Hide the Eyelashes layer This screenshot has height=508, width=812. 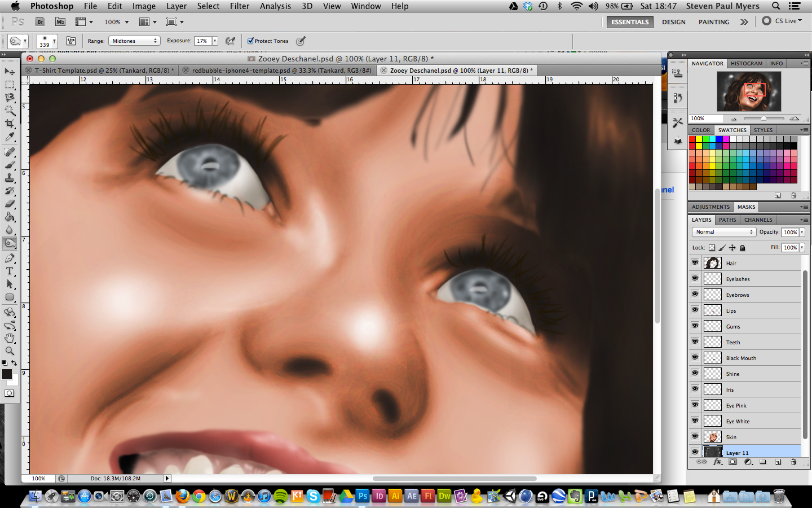click(x=695, y=279)
